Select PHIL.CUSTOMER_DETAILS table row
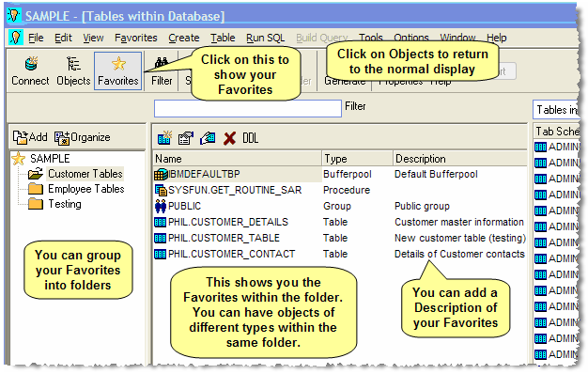Image resolution: width=588 pixels, height=374 pixels. (x=340, y=222)
